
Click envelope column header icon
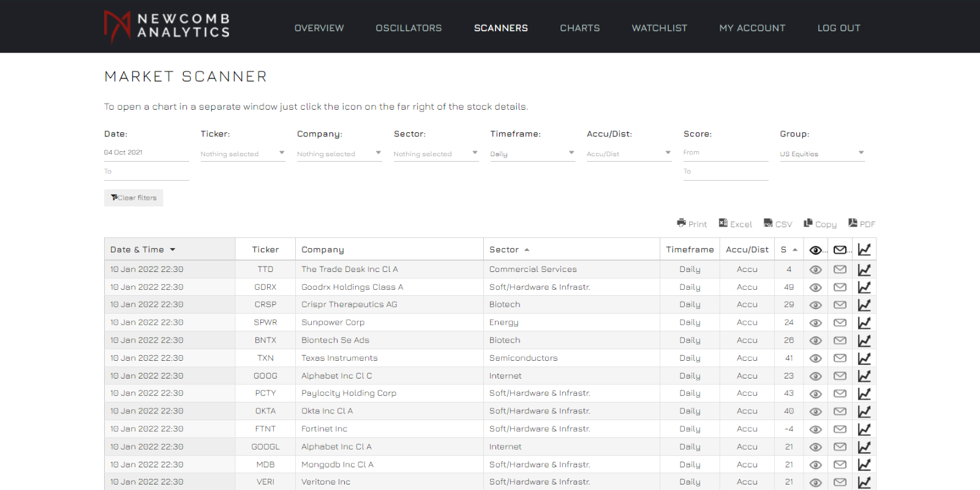pos(840,250)
